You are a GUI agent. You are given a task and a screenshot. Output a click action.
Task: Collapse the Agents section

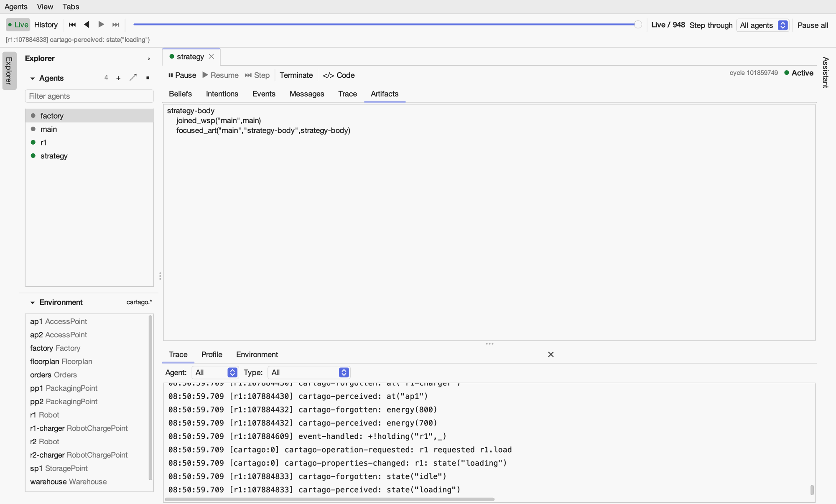click(33, 79)
